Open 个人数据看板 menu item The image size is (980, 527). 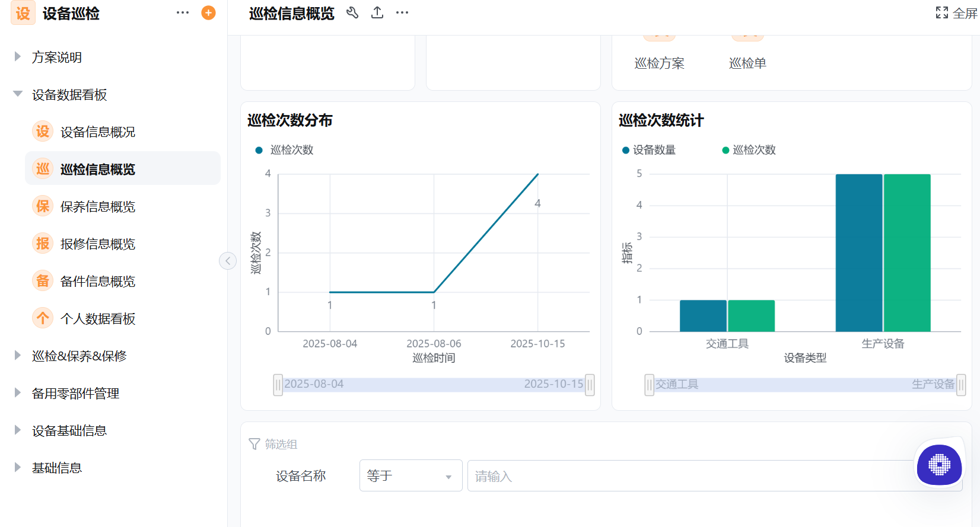(x=123, y=318)
